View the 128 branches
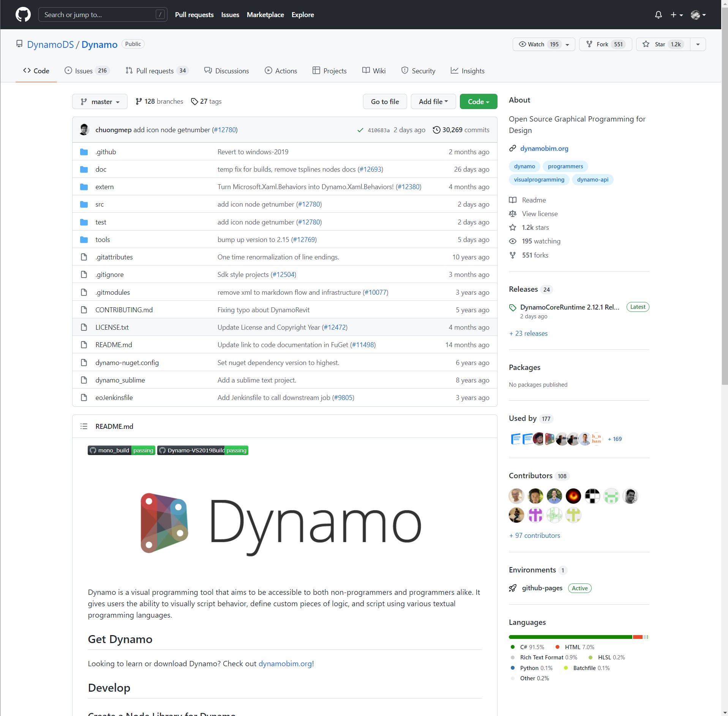Viewport: 728px width, 716px height. pyautogui.click(x=159, y=101)
